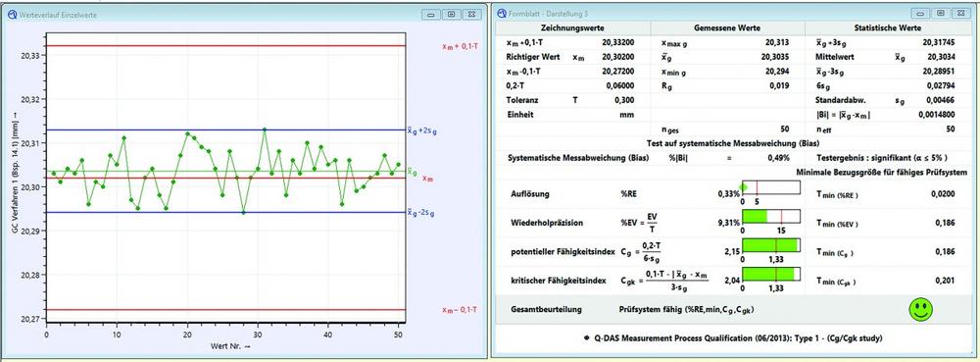Viewport: 980px width, 362px height.
Task: Maximize the Formblatt Darstellung 3 window
Action: (x=941, y=13)
